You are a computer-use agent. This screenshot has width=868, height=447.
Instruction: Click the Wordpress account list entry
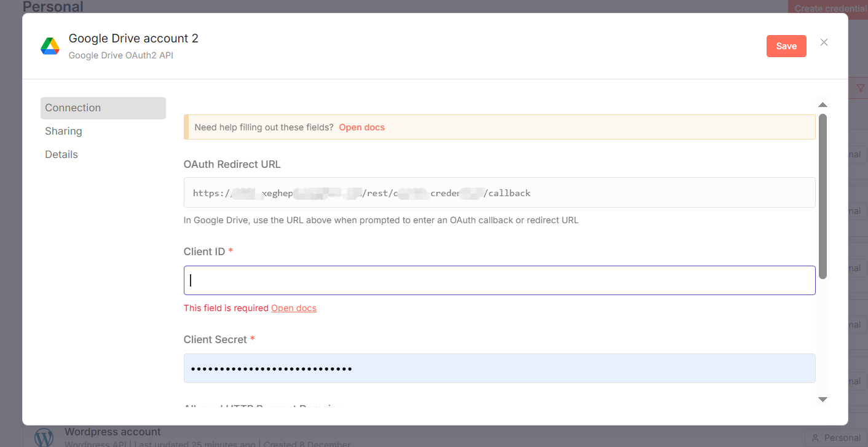click(x=112, y=432)
